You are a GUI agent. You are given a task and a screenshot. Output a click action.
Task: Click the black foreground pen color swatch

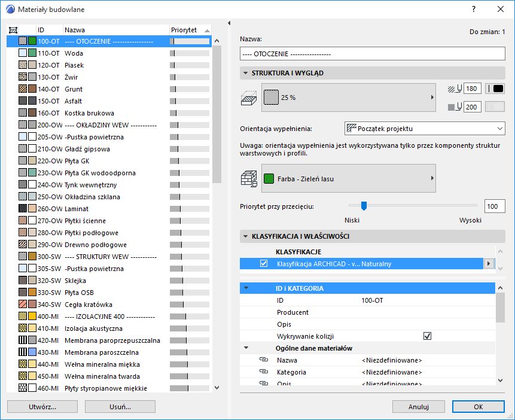pyautogui.click(x=495, y=89)
